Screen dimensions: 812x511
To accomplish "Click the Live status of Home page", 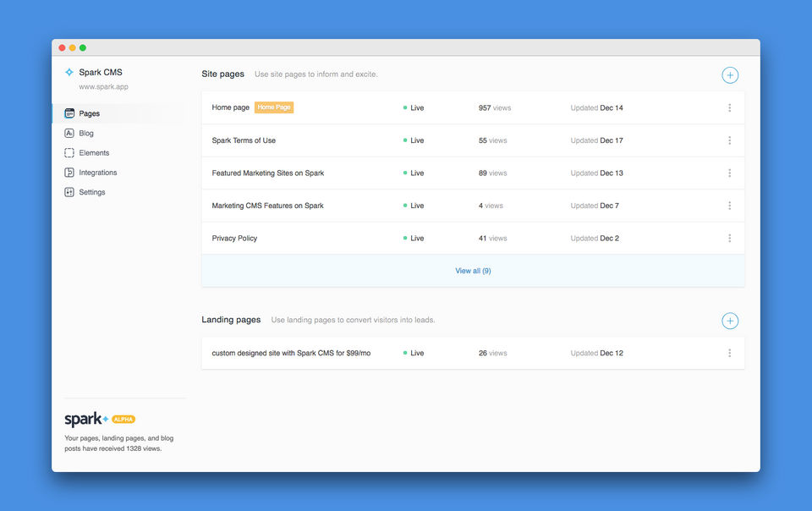I will coord(414,107).
